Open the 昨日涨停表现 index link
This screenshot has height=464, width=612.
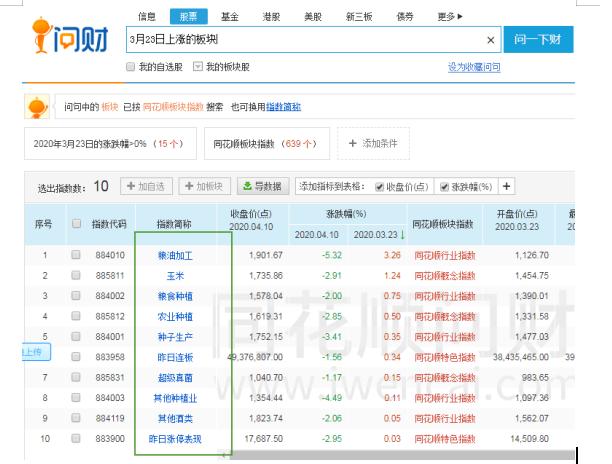[x=175, y=439]
